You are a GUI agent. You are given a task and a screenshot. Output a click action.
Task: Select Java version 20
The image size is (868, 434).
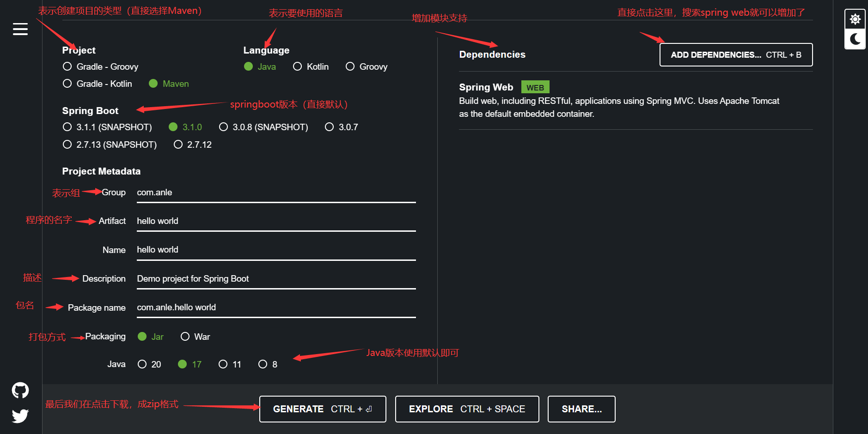(149, 364)
